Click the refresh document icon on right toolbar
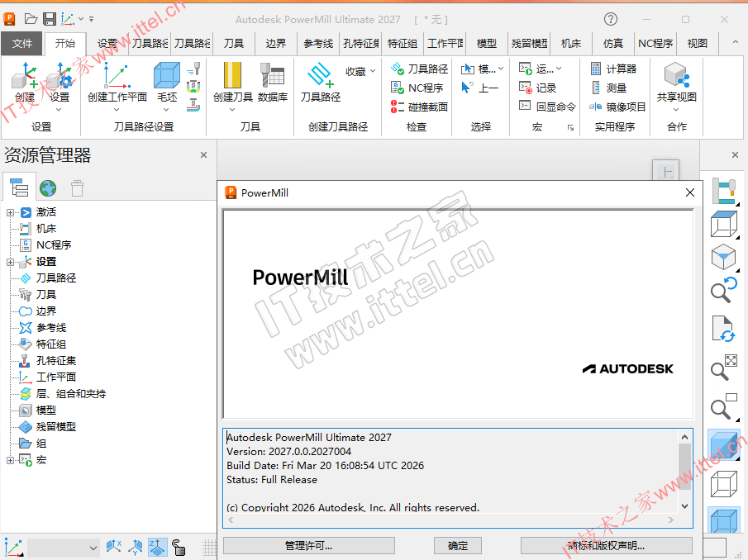 pyautogui.click(x=724, y=329)
